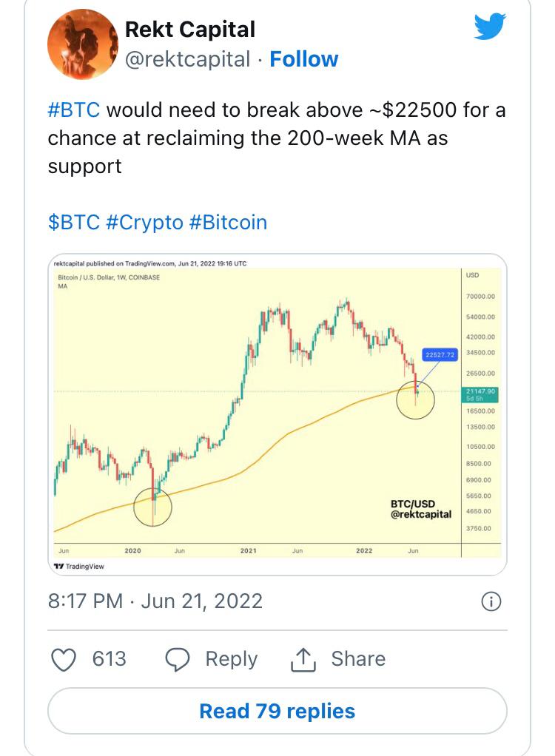
Task: Open the tweet info circle icon
Action: coord(491,601)
